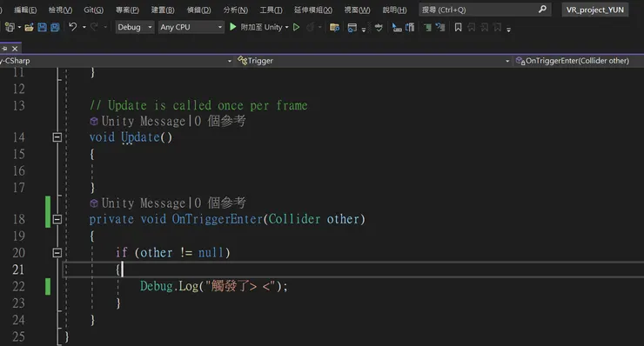This screenshot has height=346, width=644.
Task: Click the browser window toolbar icon
Action: click(352, 28)
